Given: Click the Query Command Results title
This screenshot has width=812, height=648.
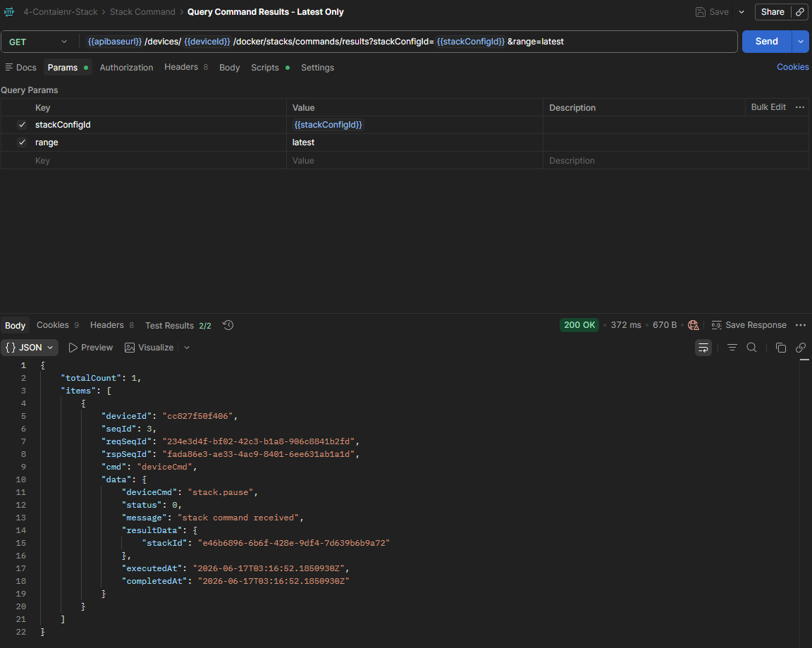Looking at the screenshot, I should point(265,12).
